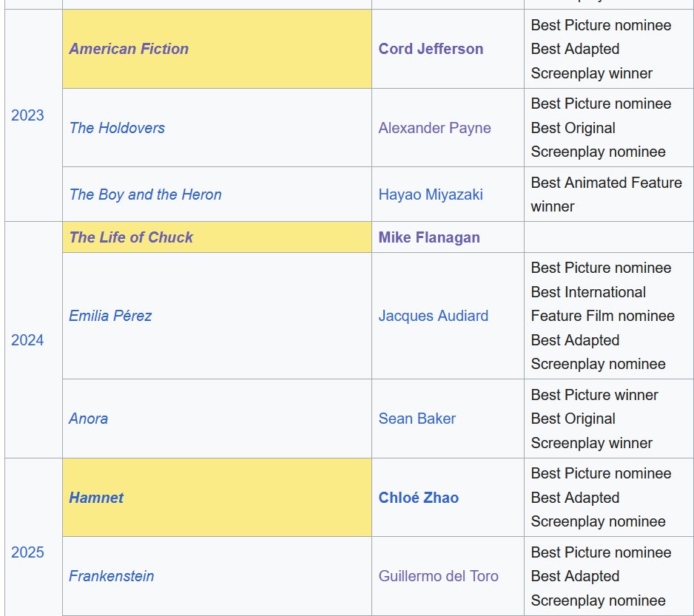
Task: Open the Hamnet film link
Action: 96,498
